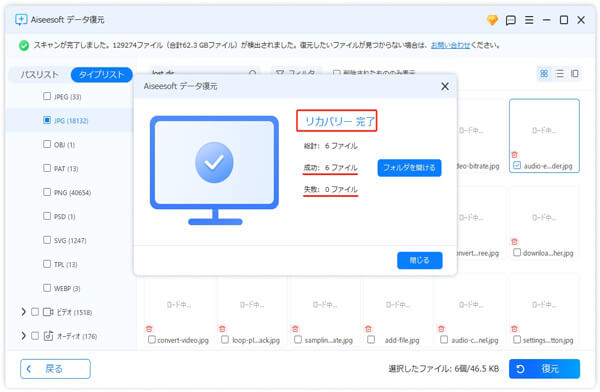
Task: Select the audio-e...der.jpg thumbnail
Action: [x=544, y=136]
